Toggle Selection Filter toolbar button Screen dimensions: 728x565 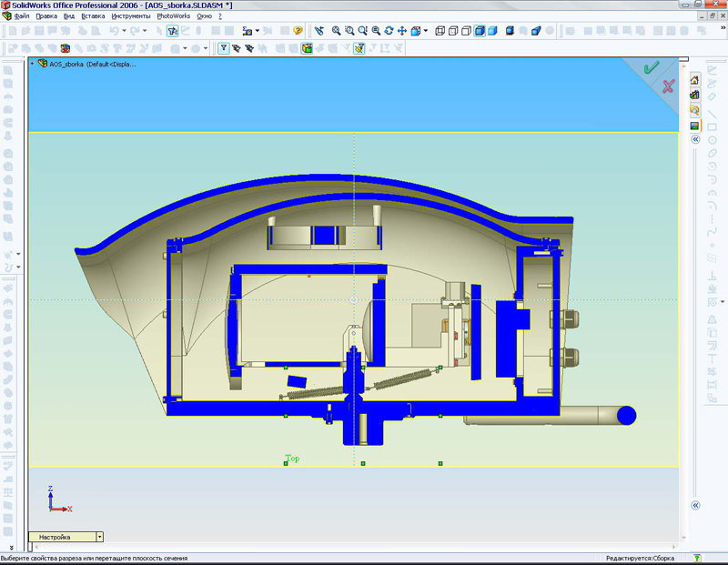173,31
